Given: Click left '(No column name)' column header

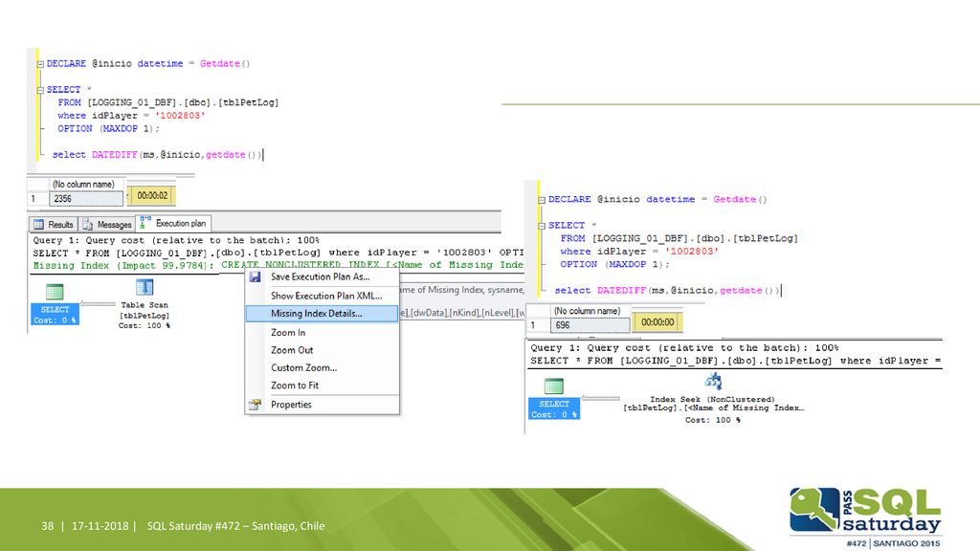Looking at the screenshot, I should [x=84, y=185].
